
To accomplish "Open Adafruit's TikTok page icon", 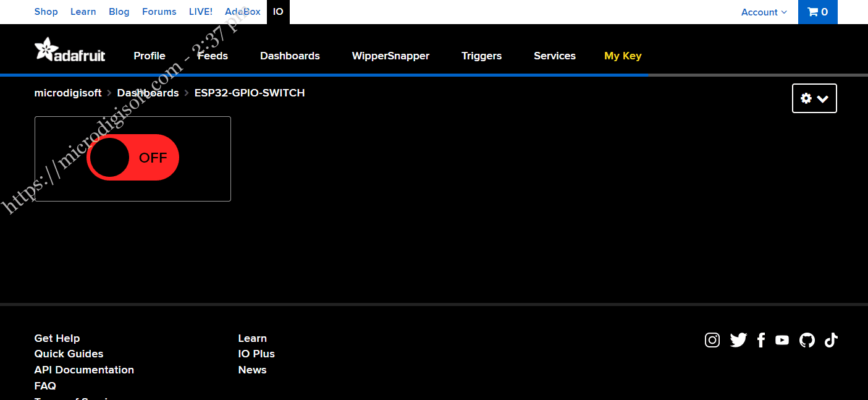I will pyautogui.click(x=831, y=340).
